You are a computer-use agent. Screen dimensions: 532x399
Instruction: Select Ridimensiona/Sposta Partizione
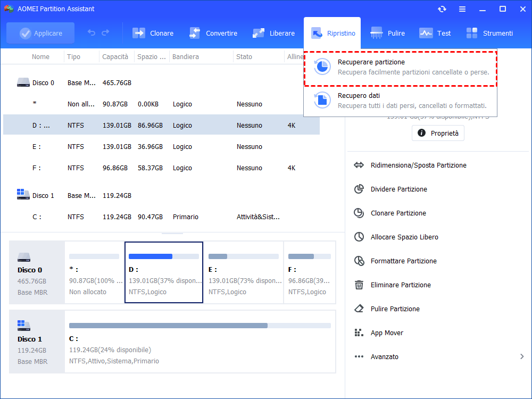coord(418,165)
